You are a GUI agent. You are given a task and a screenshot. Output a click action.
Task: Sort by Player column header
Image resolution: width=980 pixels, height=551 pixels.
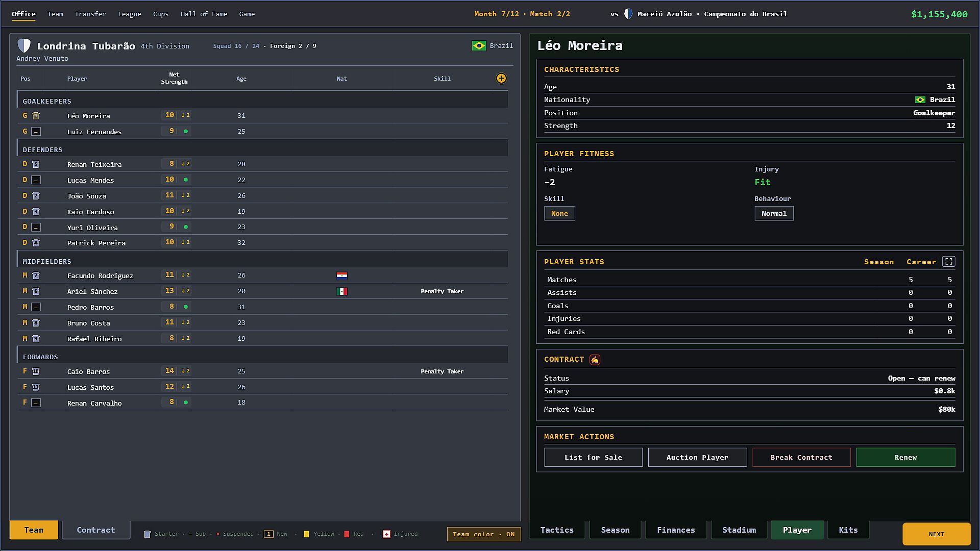click(x=77, y=79)
